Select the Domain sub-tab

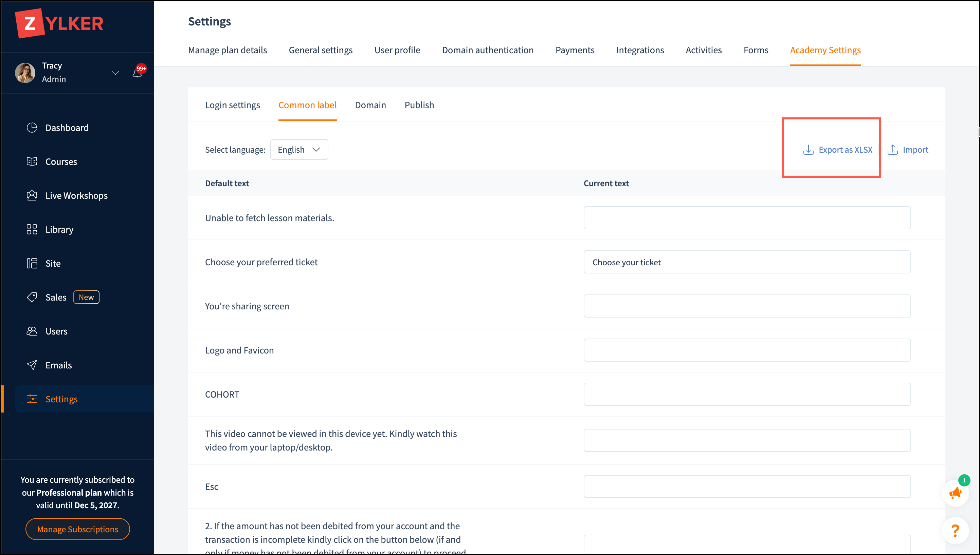[x=370, y=105]
